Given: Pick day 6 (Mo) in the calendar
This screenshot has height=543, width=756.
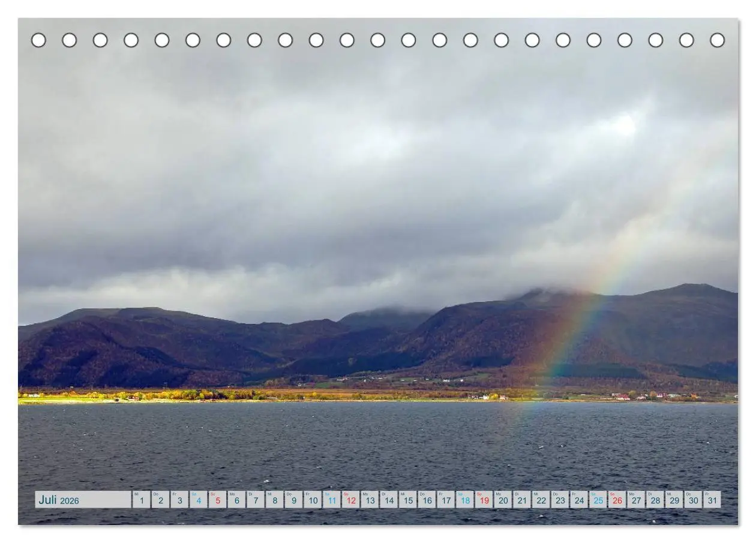Looking at the screenshot, I should coord(236,499).
